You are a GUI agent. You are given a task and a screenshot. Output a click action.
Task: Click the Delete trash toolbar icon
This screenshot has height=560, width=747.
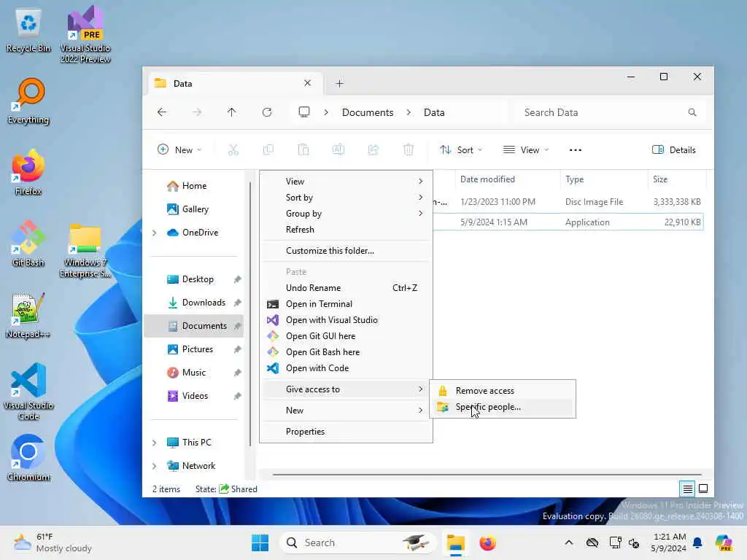pyautogui.click(x=409, y=150)
